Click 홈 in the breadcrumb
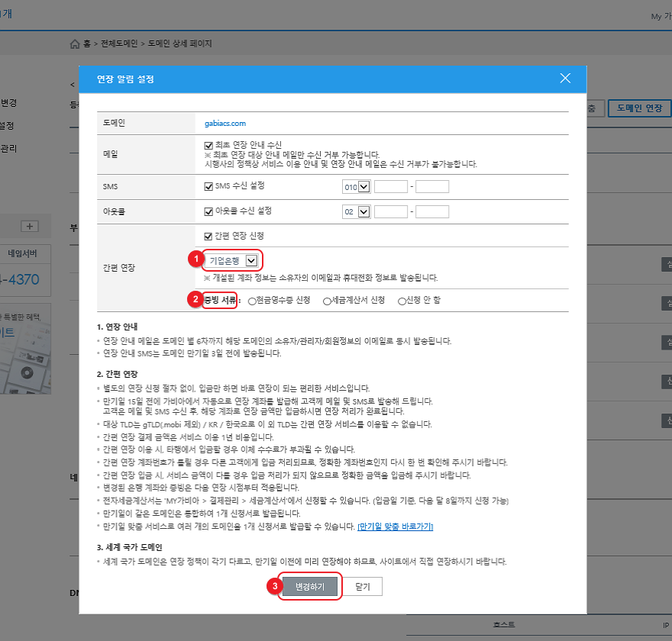The height and width of the screenshot is (641, 672). 87,43
